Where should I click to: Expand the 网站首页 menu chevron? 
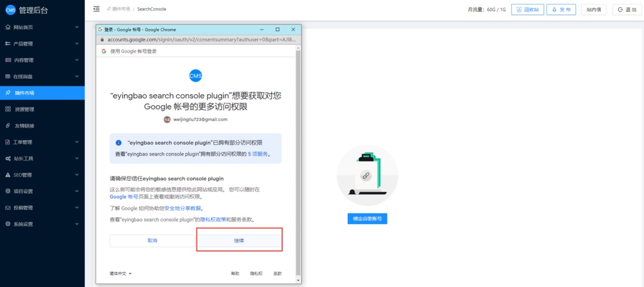(x=77, y=27)
